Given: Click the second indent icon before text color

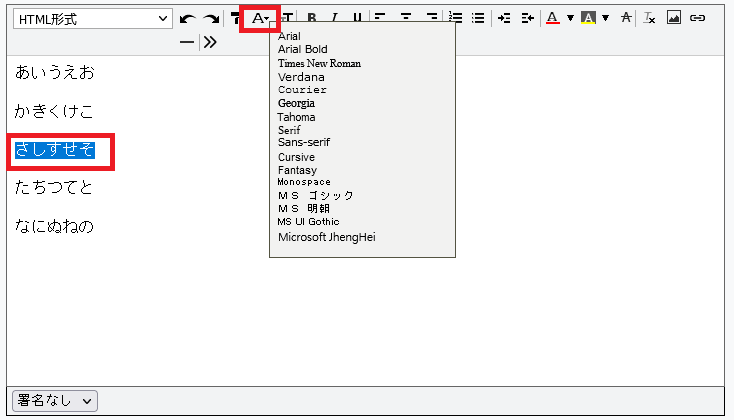Looking at the screenshot, I should [528, 18].
